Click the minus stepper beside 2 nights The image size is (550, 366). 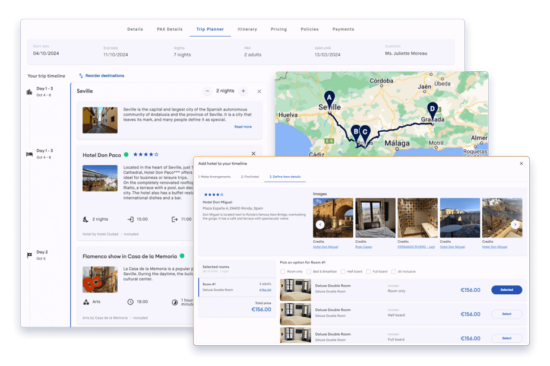click(207, 91)
